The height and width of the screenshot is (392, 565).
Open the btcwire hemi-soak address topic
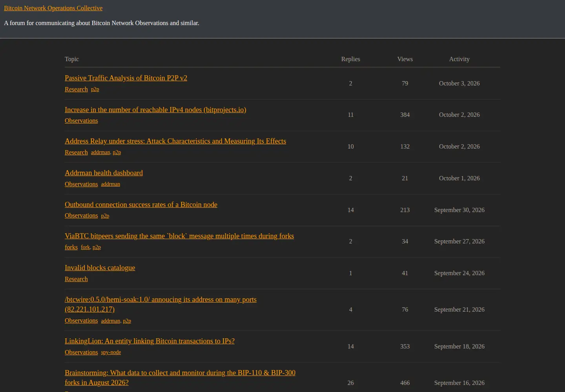click(160, 304)
